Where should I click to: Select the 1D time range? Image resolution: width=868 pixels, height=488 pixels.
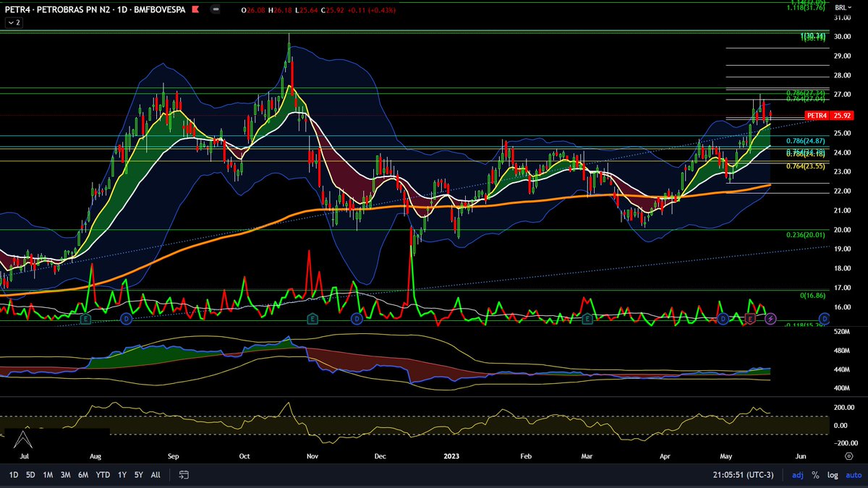point(14,475)
